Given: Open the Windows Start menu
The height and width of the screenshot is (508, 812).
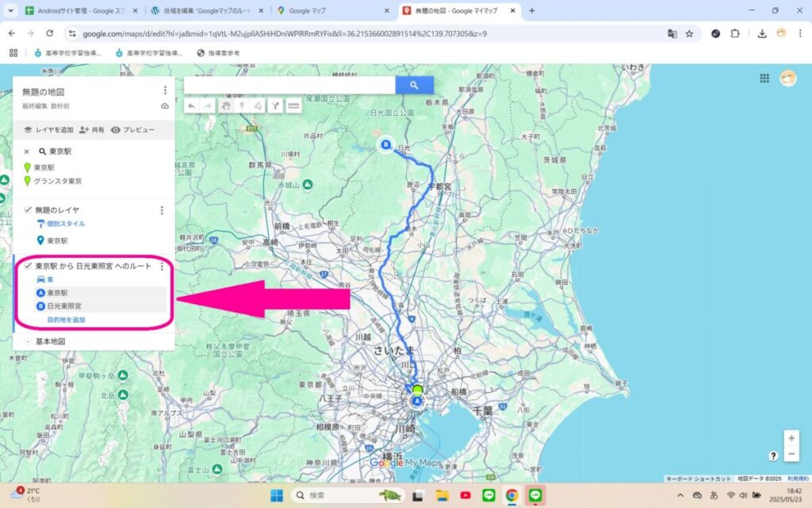Looking at the screenshot, I should (277, 495).
